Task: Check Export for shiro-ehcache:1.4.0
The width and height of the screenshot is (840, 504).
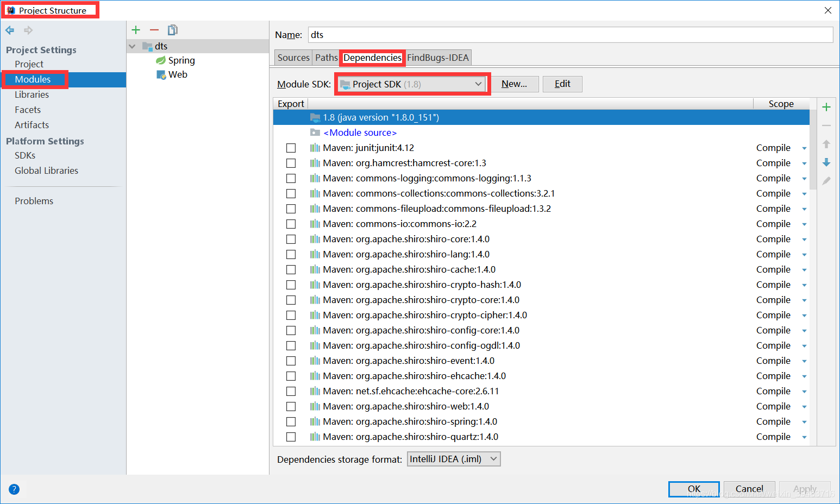Action: (x=291, y=376)
